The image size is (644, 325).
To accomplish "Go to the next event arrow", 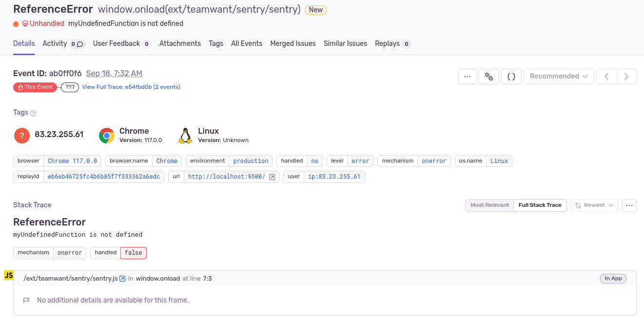I will pyautogui.click(x=626, y=77).
